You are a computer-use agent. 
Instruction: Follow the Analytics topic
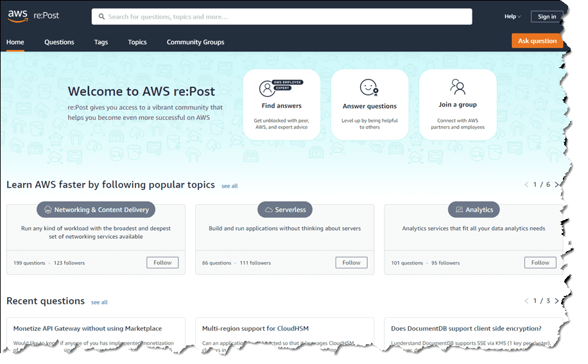tap(540, 263)
